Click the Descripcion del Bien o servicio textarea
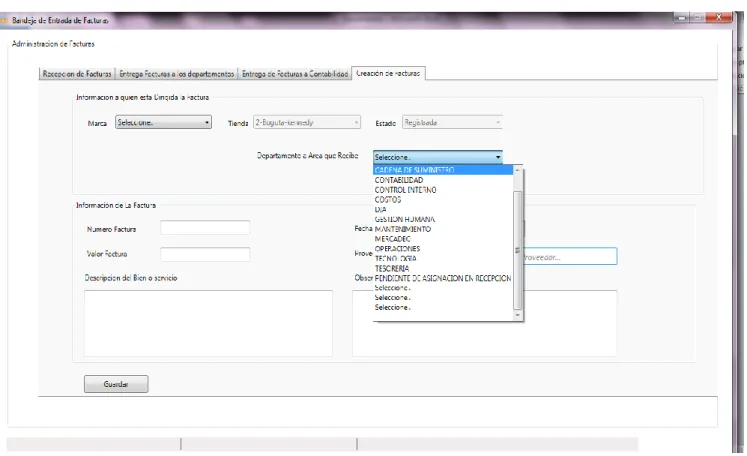This screenshot has width=747, height=456. [208, 324]
